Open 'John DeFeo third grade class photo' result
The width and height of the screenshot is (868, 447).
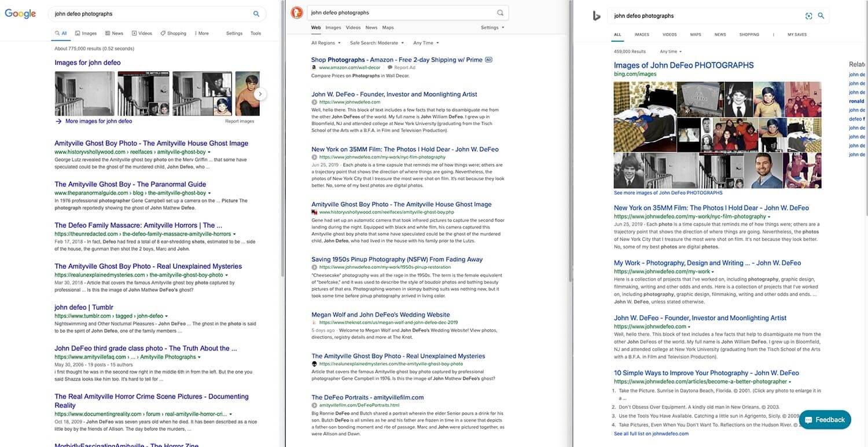(146, 349)
